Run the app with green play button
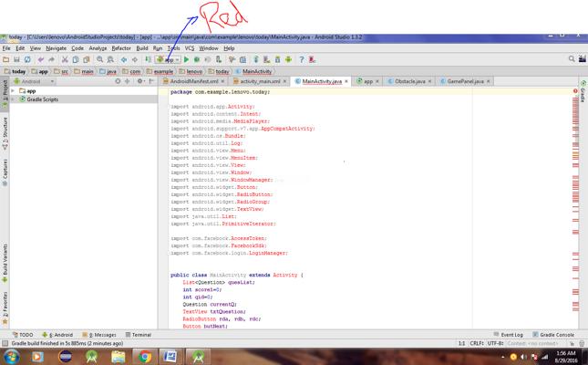 186,59
